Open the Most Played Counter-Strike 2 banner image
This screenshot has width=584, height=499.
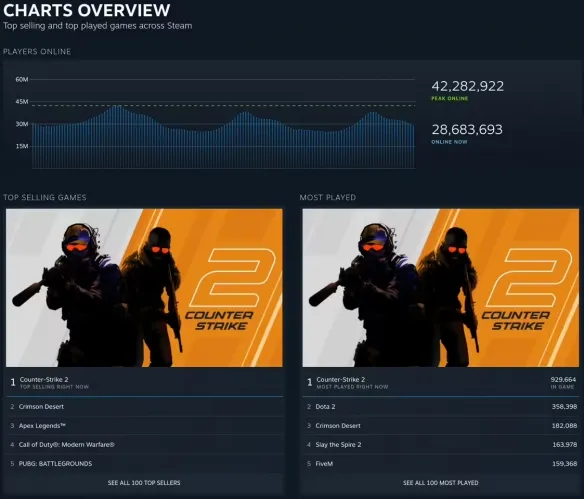coord(441,287)
